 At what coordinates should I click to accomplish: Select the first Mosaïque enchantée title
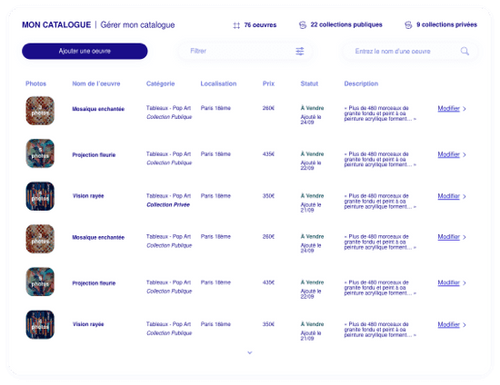pyautogui.click(x=98, y=109)
